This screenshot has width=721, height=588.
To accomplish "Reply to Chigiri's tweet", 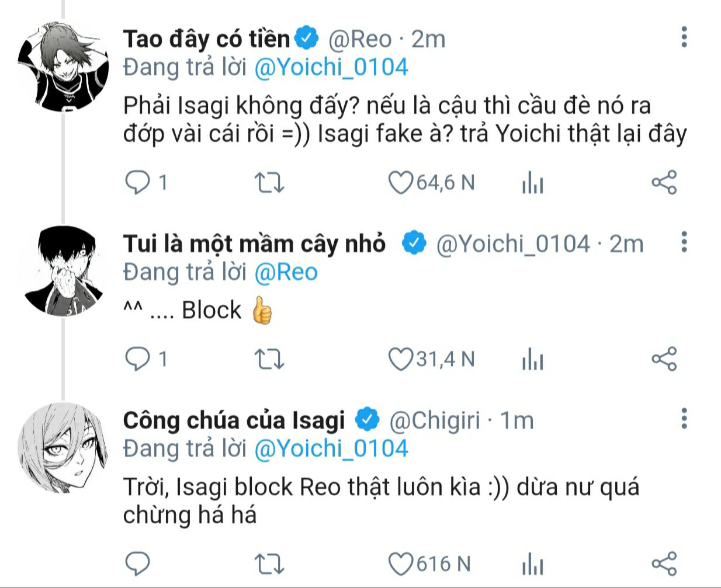I will click(138, 563).
